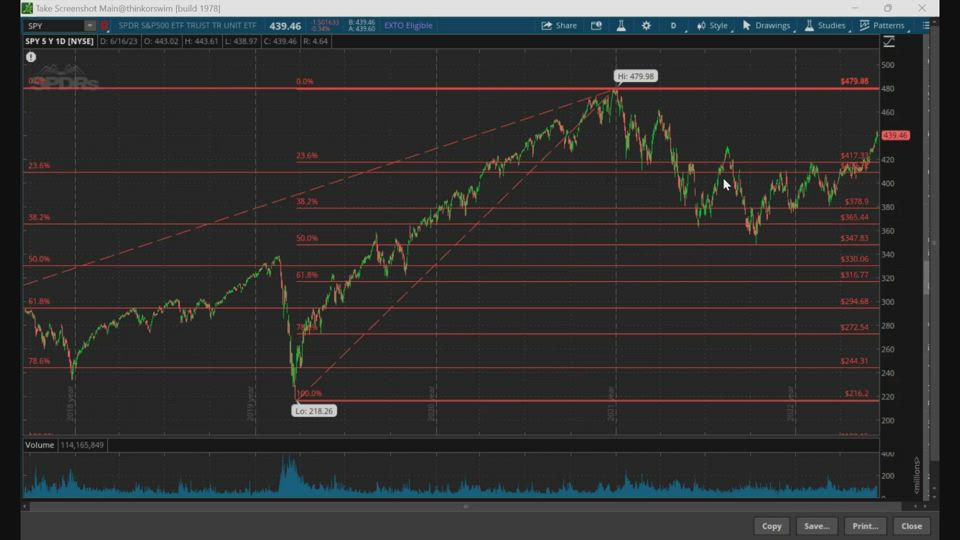Click the alert card icon beside Share
This screenshot has height=540, width=960.
click(x=596, y=25)
